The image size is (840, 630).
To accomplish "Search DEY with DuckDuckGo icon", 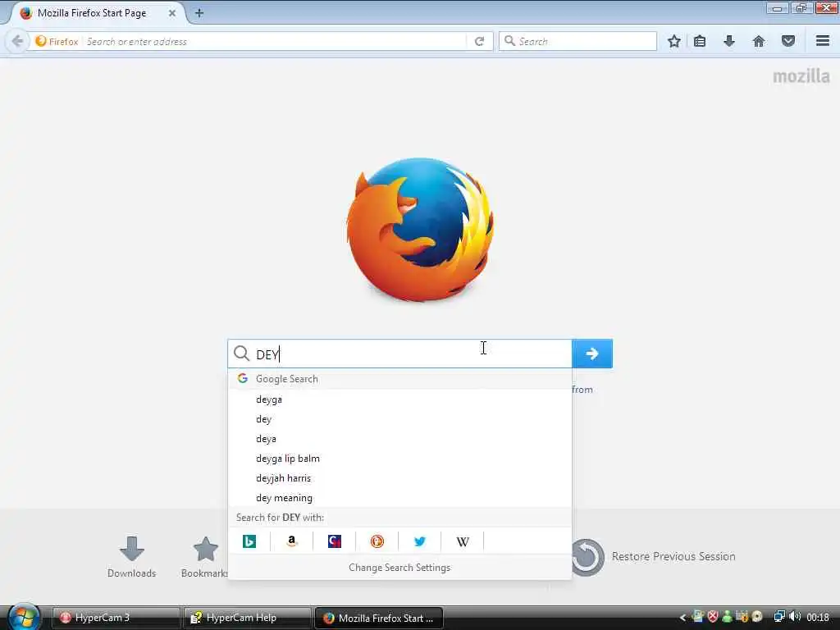I will tap(377, 541).
